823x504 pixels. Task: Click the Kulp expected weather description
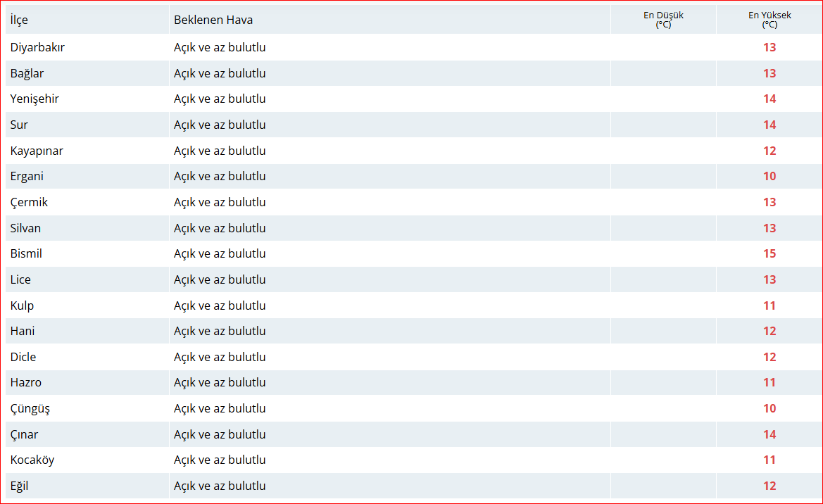point(220,305)
